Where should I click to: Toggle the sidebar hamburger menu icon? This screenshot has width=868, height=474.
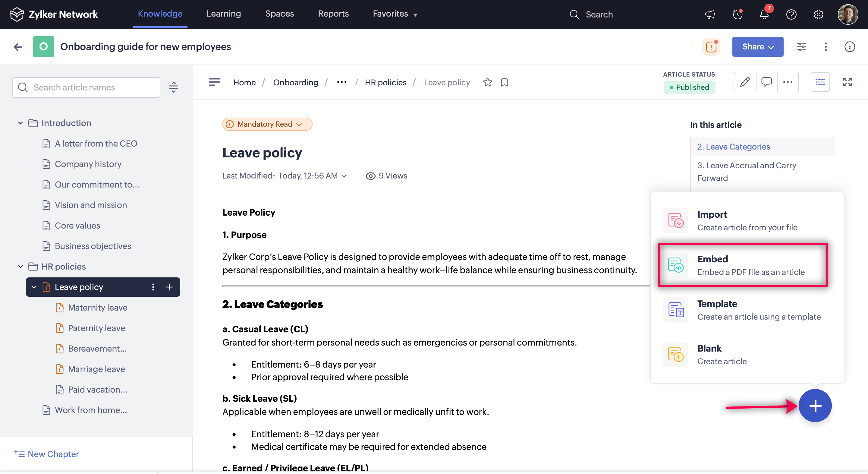214,82
